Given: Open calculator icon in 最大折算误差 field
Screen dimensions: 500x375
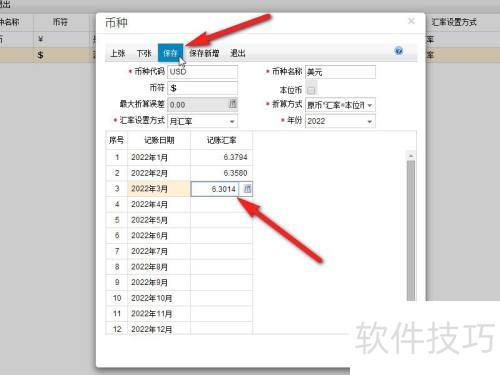Looking at the screenshot, I should (x=232, y=104).
